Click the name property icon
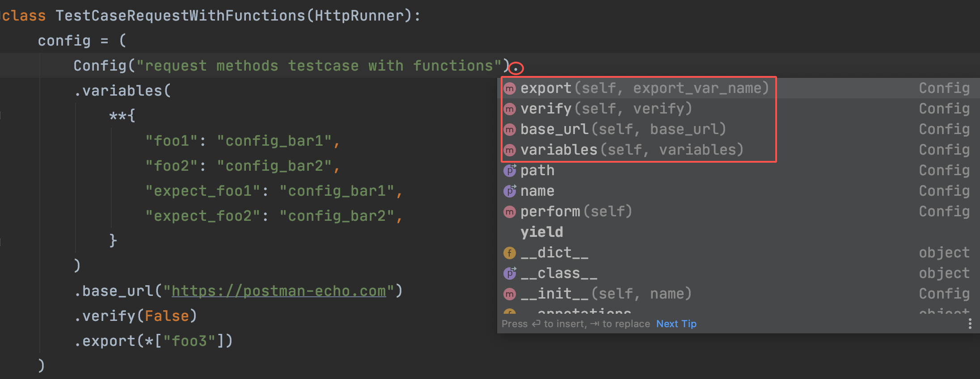The image size is (980, 379). 510,191
